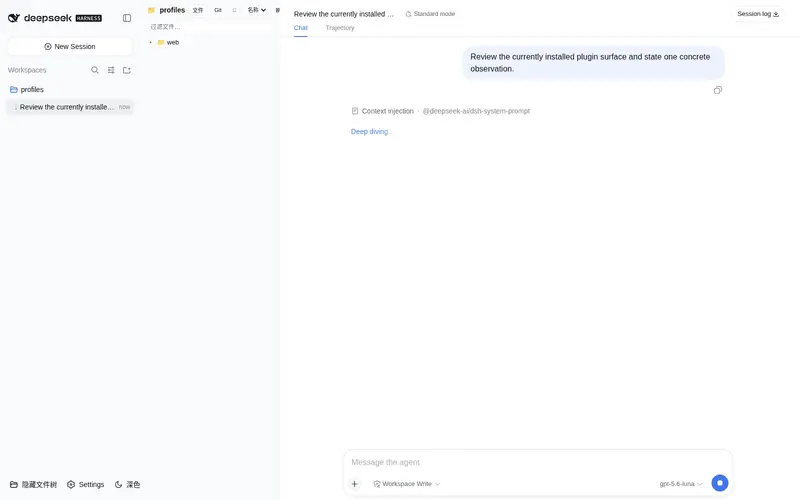
Task: Click the Workspaces label
Action: (27, 70)
